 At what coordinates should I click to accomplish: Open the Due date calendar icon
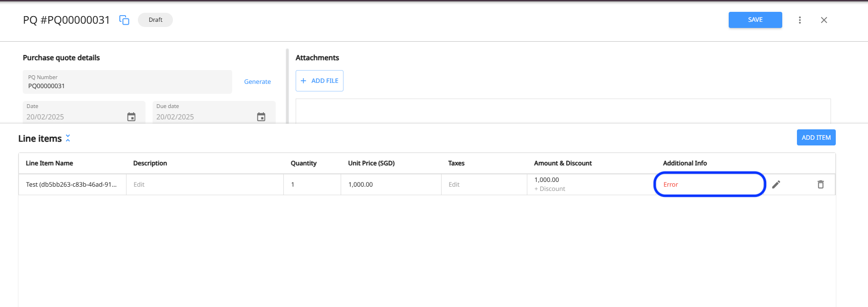pyautogui.click(x=261, y=117)
